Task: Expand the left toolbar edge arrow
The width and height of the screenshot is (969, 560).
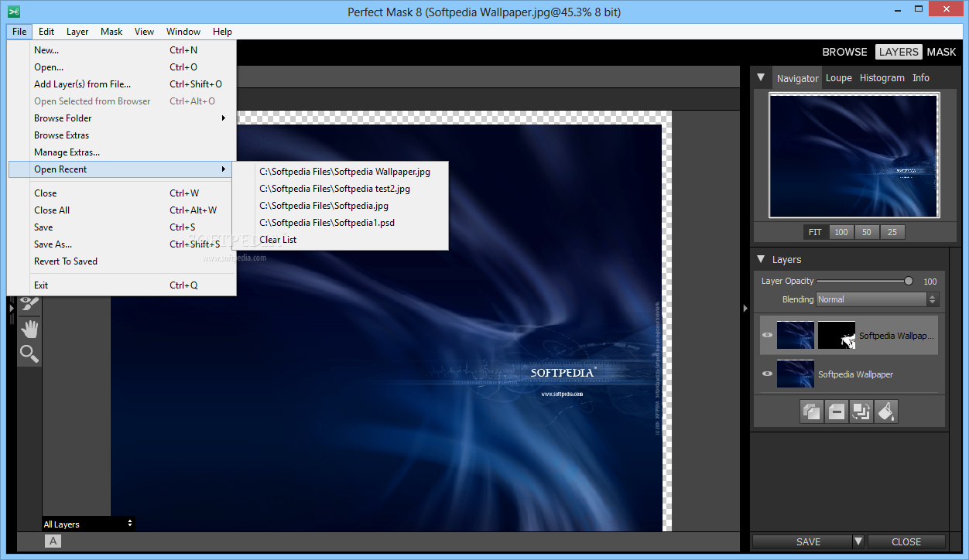Action: (12, 308)
